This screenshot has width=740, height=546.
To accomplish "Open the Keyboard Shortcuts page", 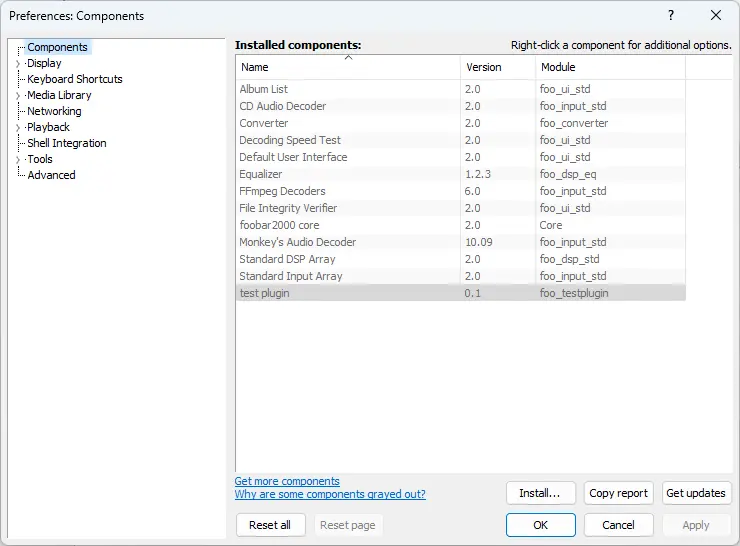I will (x=75, y=79).
